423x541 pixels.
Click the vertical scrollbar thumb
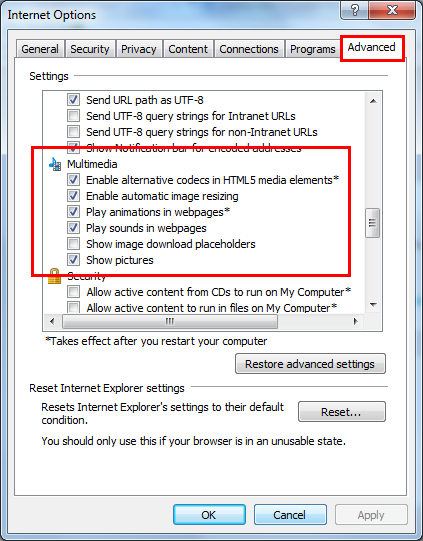pyautogui.click(x=373, y=223)
